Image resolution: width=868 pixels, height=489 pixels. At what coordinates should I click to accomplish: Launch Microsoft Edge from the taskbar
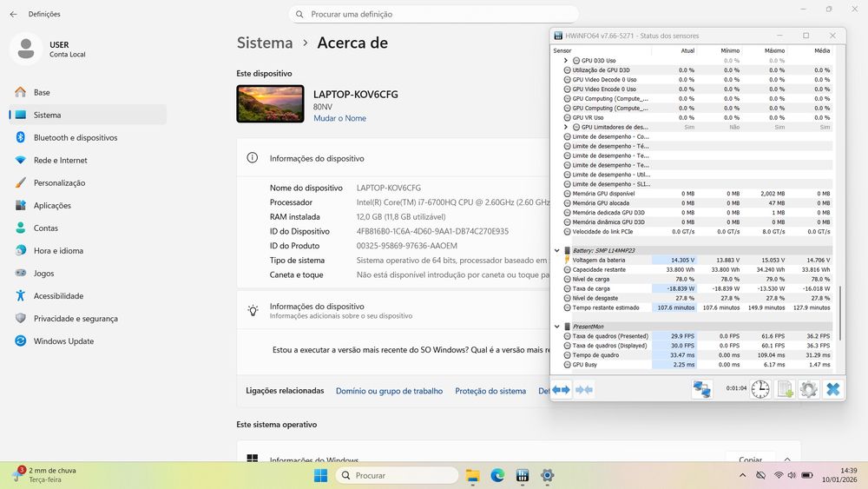point(497,475)
